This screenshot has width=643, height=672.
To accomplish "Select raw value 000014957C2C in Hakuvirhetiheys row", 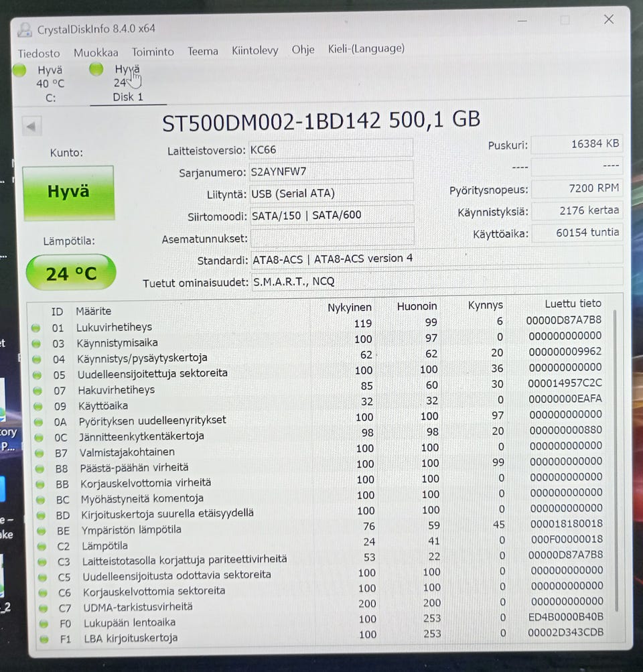I will point(565,383).
